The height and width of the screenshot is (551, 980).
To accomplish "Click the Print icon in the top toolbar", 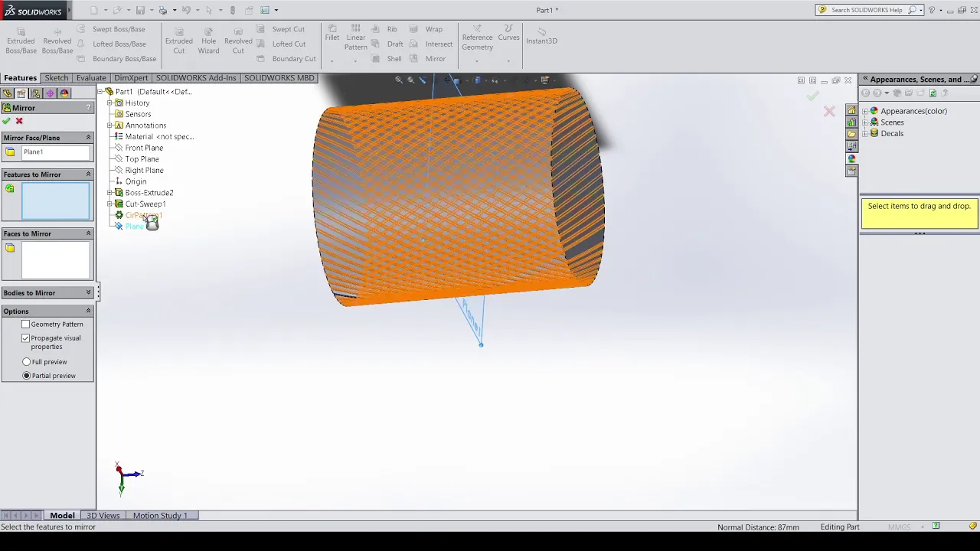I will pyautogui.click(x=163, y=10).
